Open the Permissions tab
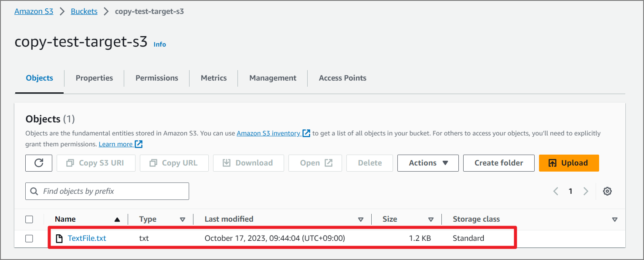This screenshot has width=644, height=260. click(157, 78)
